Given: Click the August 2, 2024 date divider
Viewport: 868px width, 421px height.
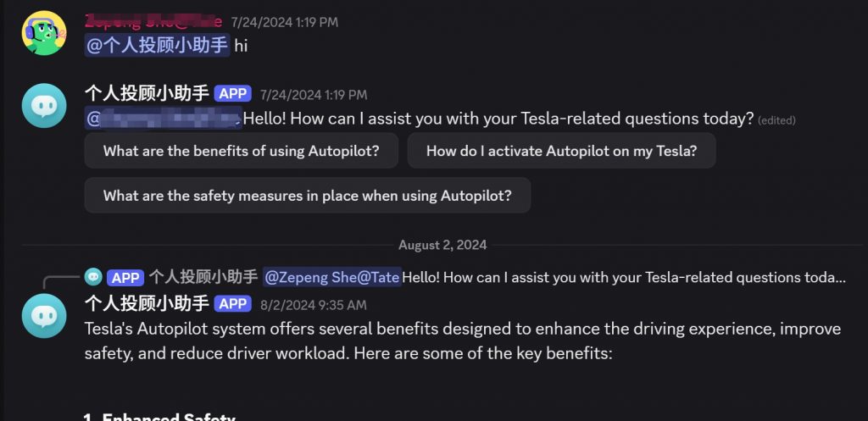Looking at the screenshot, I should [442, 245].
